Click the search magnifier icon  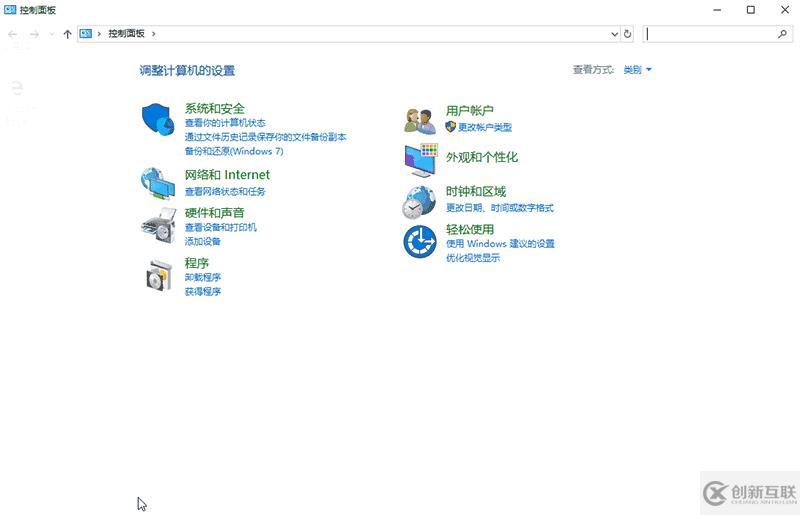pos(782,34)
